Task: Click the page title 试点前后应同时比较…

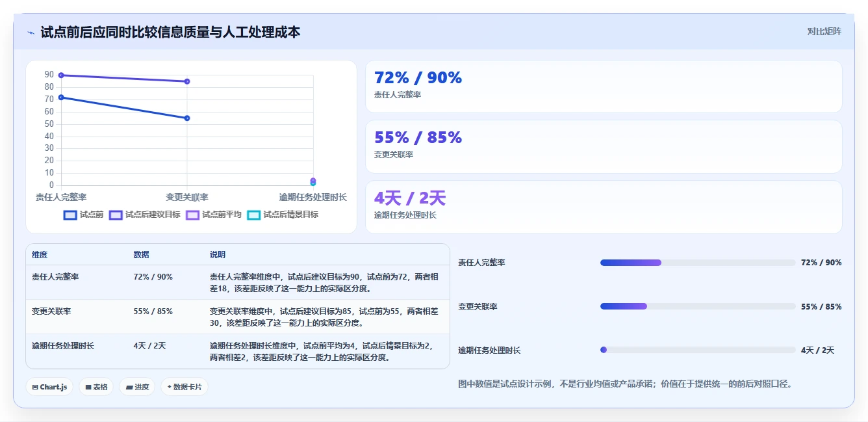Action: [170, 33]
